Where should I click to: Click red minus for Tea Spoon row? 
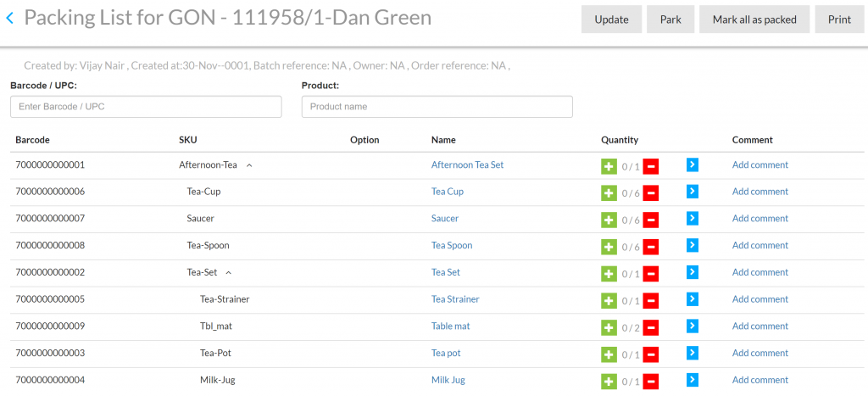click(650, 247)
